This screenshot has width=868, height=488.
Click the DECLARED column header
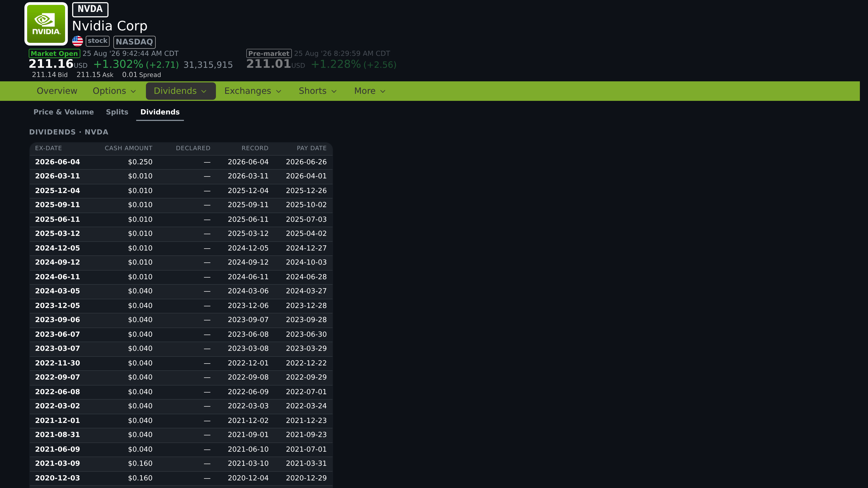[x=193, y=148]
